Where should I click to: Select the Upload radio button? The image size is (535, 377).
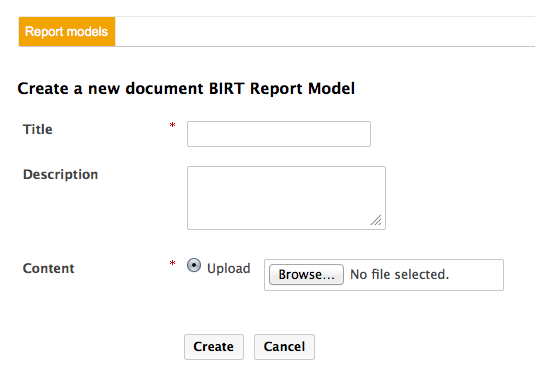[x=194, y=265]
